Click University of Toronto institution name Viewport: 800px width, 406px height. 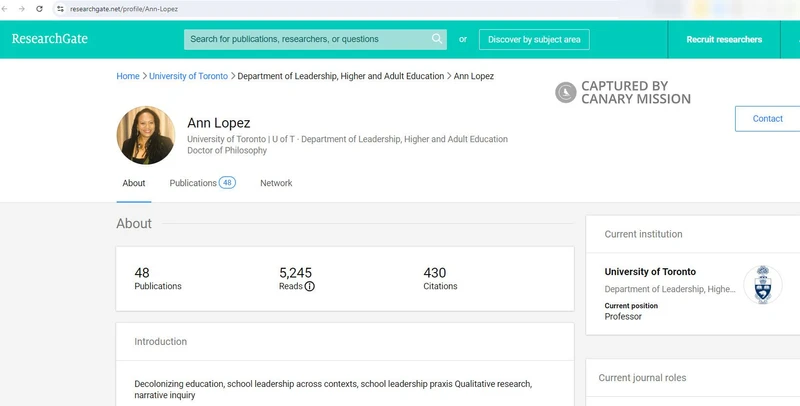tap(650, 272)
